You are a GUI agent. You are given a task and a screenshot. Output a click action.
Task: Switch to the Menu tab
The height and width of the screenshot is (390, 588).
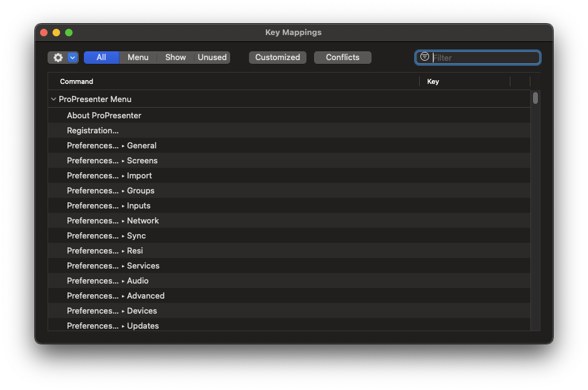[x=138, y=58]
